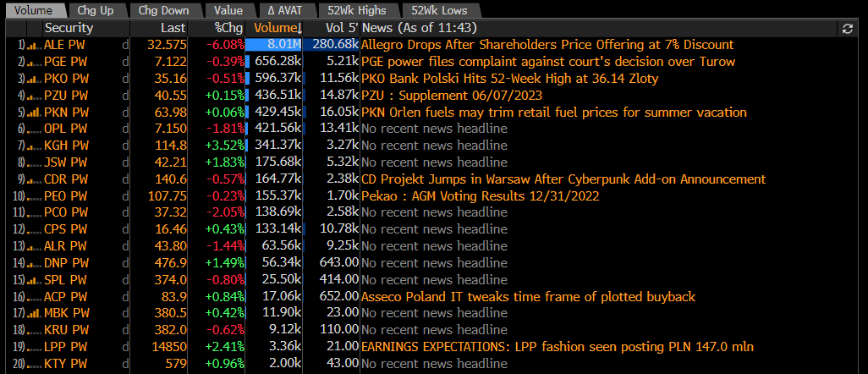Image resolution: width=868 pixels, height=374 pixels.
Task: Click the 280.68k Vol 5' value
Action: (x=335, y=45)
